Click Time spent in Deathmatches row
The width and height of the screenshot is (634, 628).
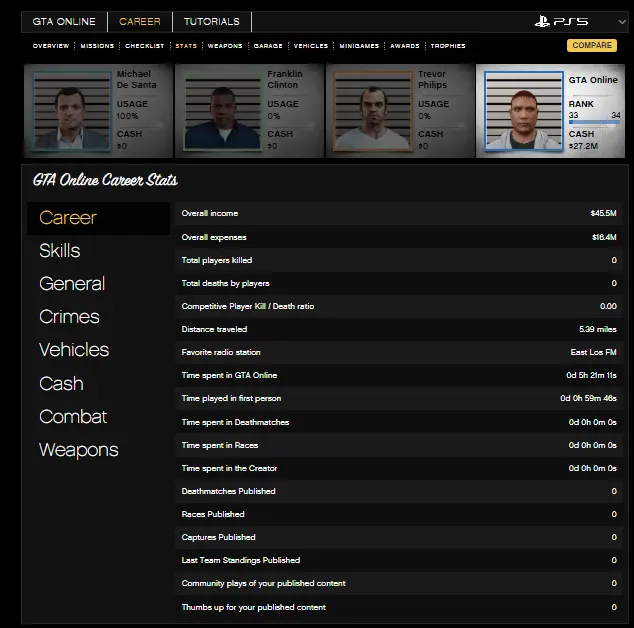pyautogui.click(x=399, y=422)
